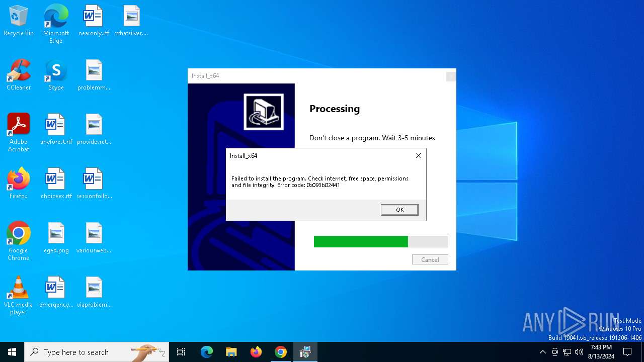The image size is (644, 362).
Task: Select nearonly.rtf file on desktop
Action: click(94, 21)
